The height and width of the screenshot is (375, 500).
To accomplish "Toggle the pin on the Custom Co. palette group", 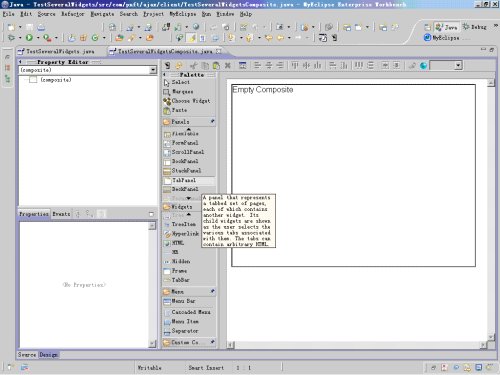I will coord(212,342).
